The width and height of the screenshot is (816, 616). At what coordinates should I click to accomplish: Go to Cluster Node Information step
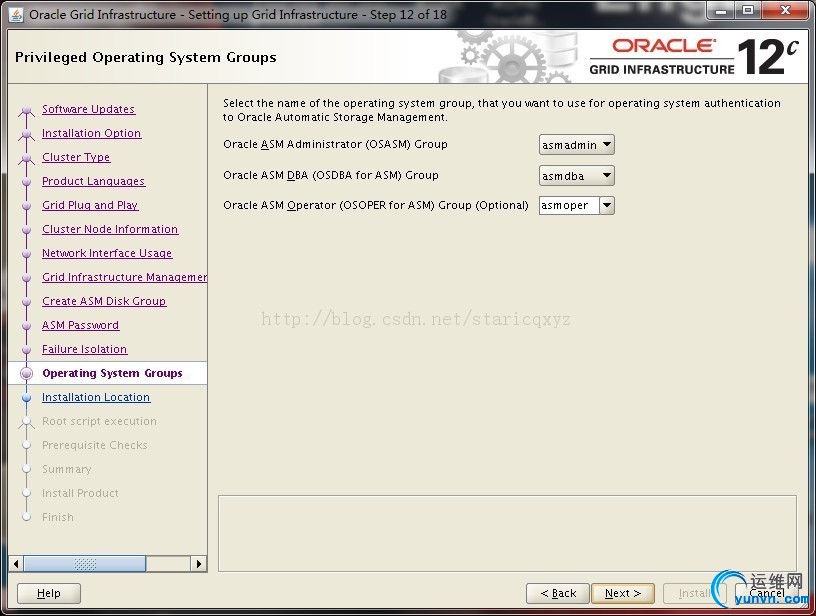(x=110, y=229)
